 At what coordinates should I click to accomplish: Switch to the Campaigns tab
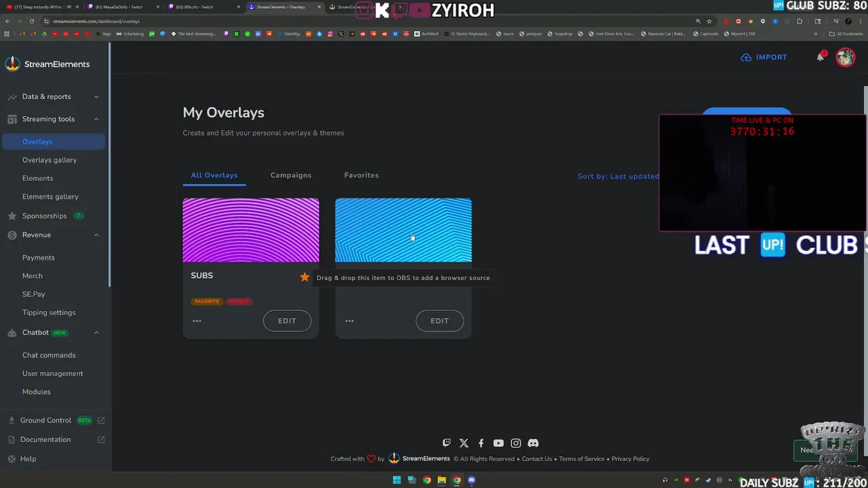(291, 175)
